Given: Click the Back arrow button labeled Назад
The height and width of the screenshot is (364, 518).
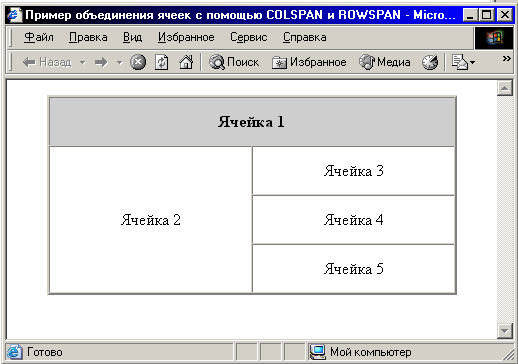Looking at the screenshot, I should point(47,62).
